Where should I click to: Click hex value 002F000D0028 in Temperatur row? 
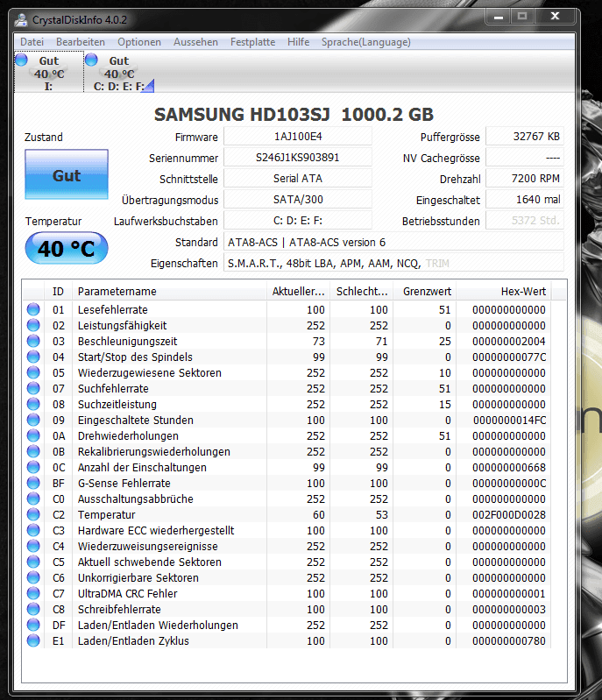[508, 515]
